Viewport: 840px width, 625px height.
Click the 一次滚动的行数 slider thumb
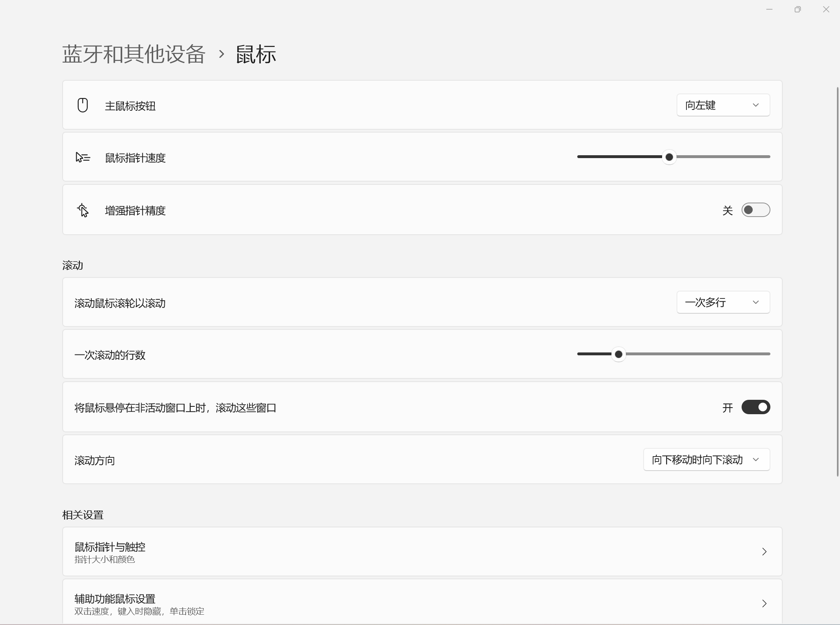(x=618, y=354)
